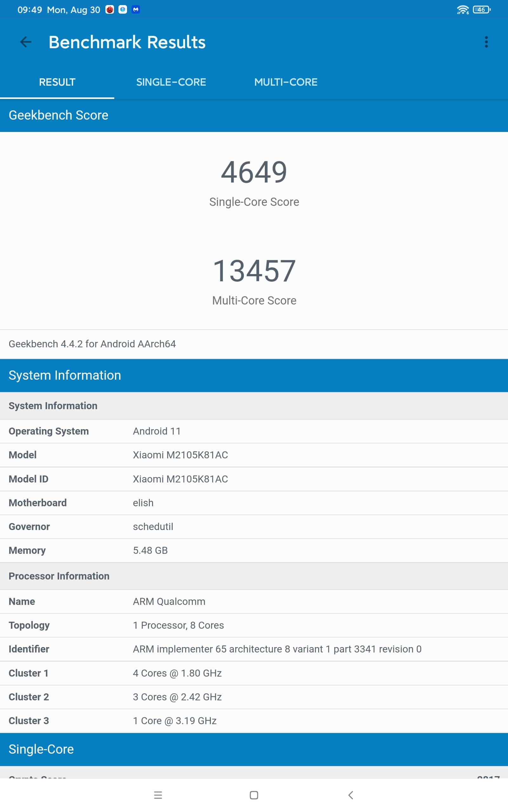Tap the date Mon, Aug 30
This screenshot has height=812, width=508.
click(x=74, y=10)
